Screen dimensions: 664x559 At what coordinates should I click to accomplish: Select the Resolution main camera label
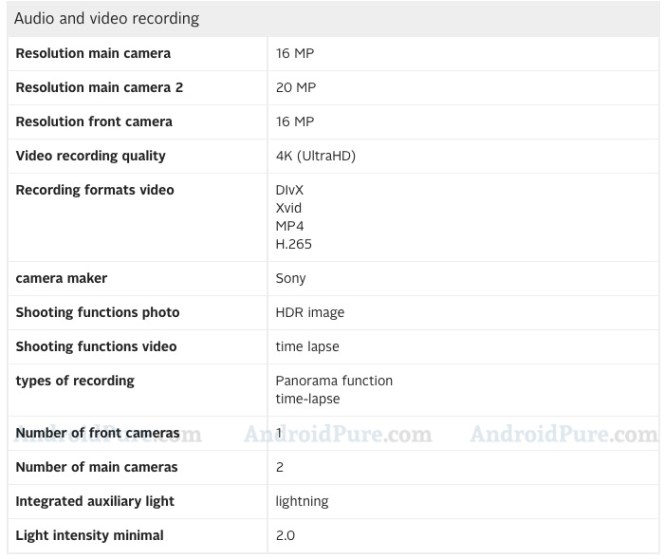click(93, 53)
